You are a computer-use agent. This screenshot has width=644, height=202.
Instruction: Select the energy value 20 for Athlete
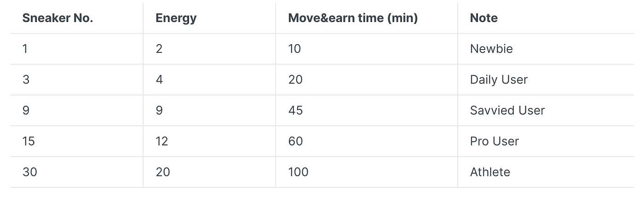pos(163,172)
